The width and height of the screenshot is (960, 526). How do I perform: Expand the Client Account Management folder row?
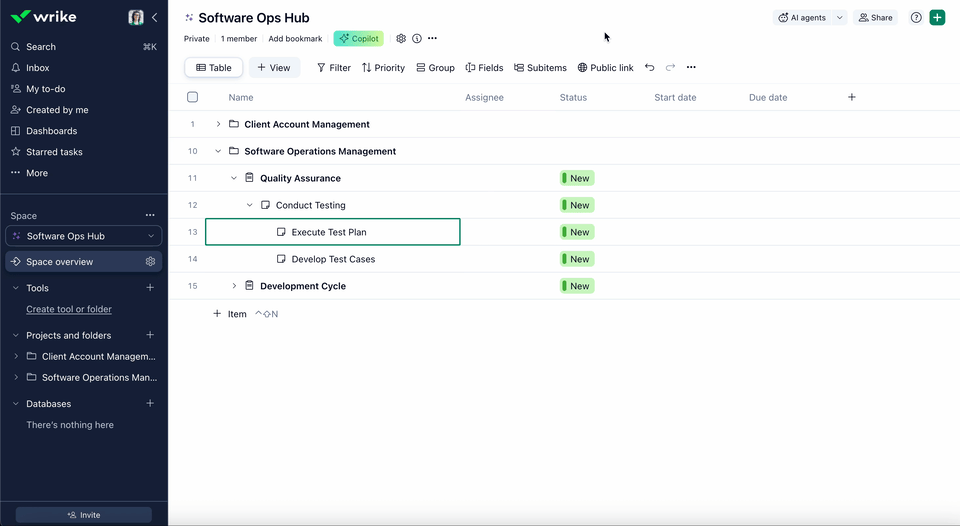pyautogui.click(x=218, y=124)
